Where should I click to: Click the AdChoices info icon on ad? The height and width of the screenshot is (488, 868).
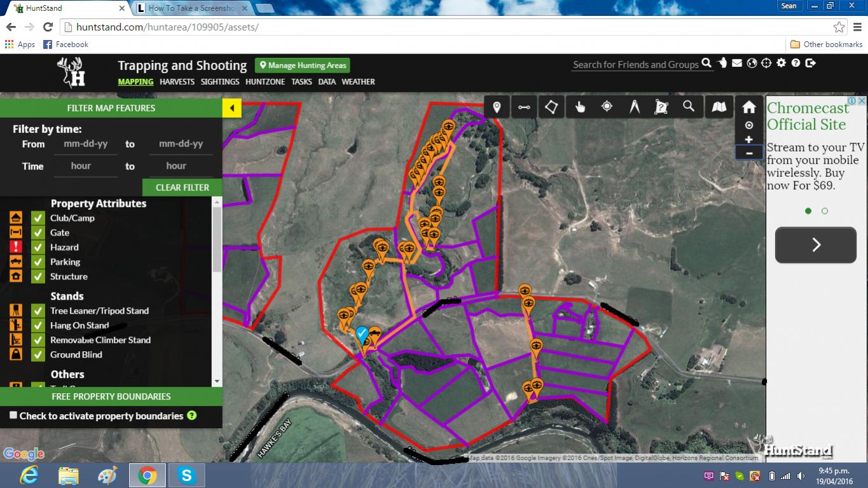point(851,101)
